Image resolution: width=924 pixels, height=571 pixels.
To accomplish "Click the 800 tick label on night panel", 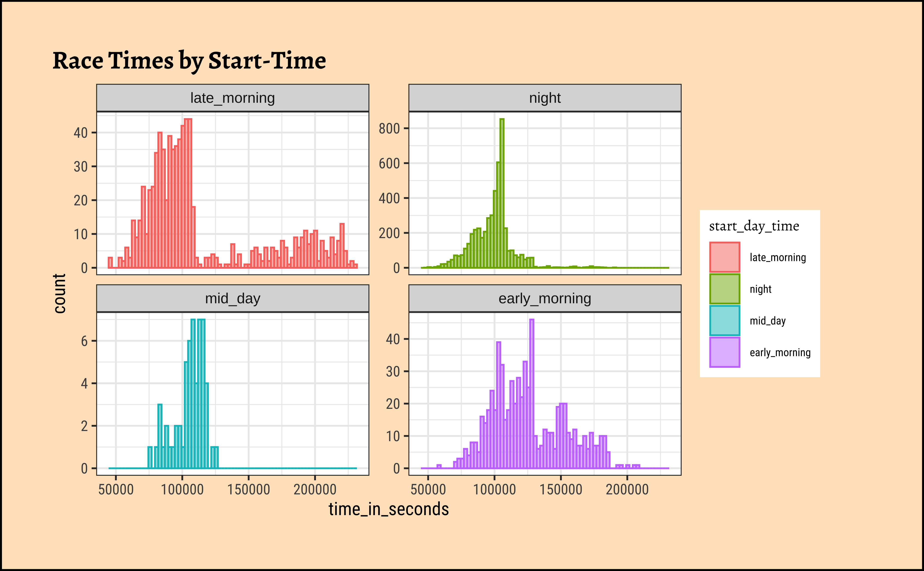I will pos(389,129).
